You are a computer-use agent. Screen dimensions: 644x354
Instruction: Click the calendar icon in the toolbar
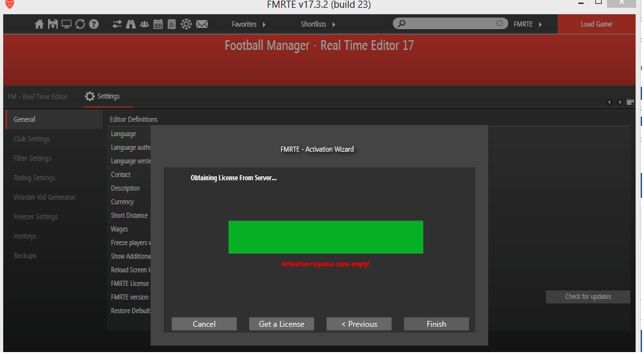tap(158, 24)
